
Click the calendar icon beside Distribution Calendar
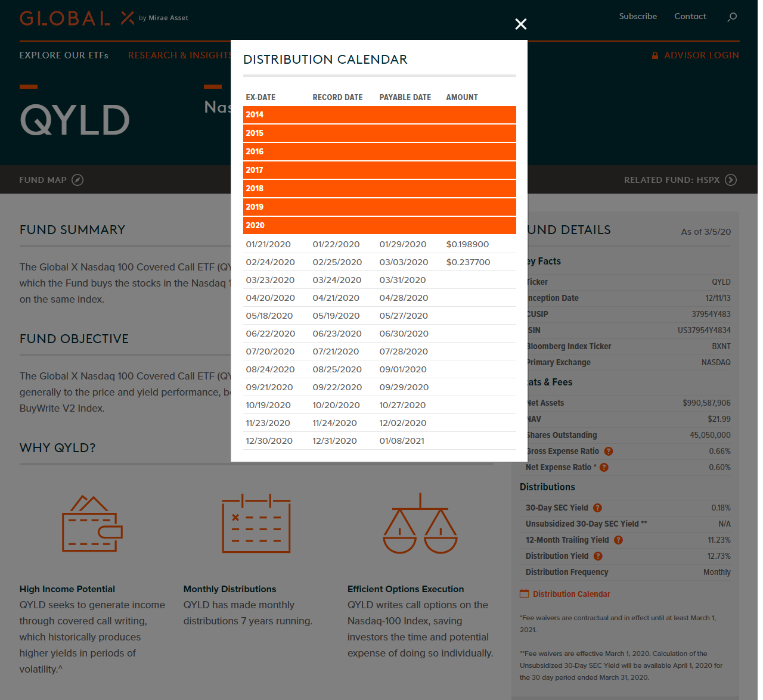(x=525, y=593)
